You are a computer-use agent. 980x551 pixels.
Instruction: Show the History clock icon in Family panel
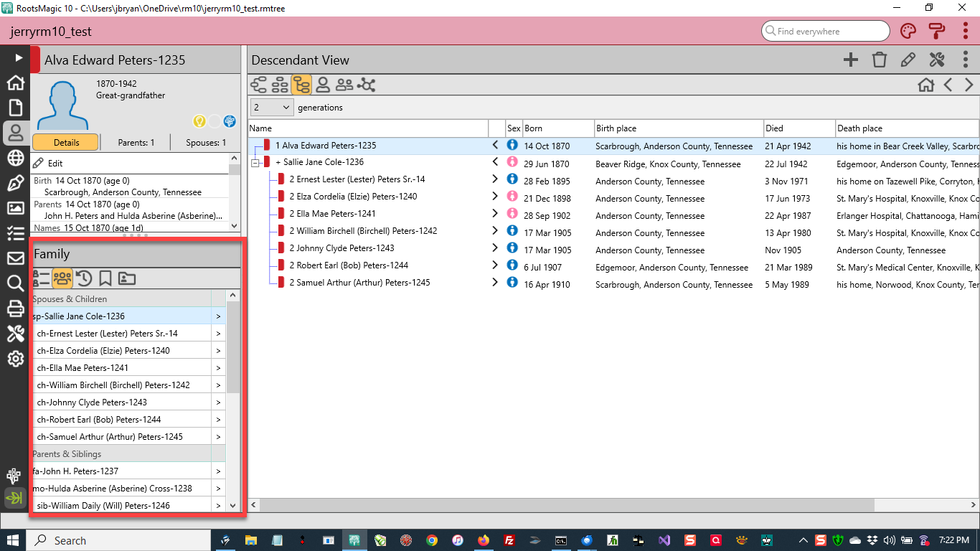pos(84,278)
